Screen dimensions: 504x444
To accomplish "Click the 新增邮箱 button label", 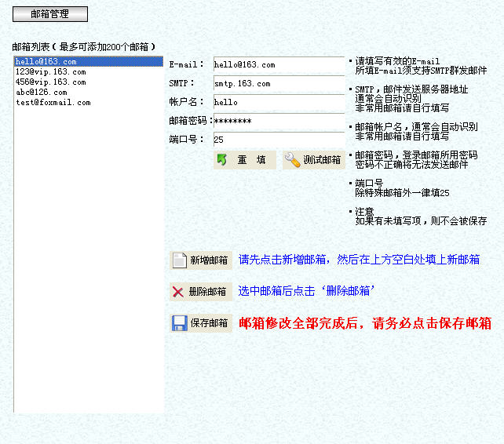I will [x=209, y=260].
